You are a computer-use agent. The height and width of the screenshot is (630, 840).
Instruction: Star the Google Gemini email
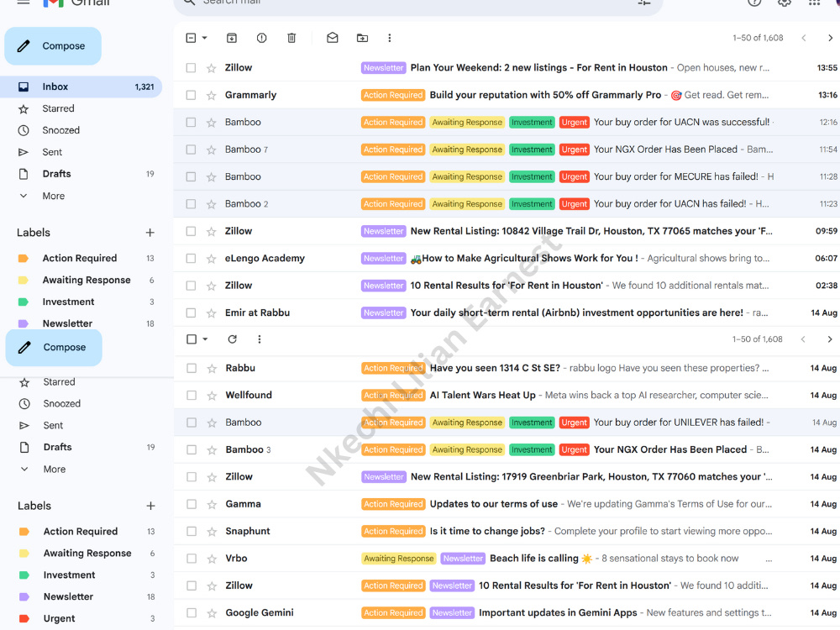coord(212,613)
